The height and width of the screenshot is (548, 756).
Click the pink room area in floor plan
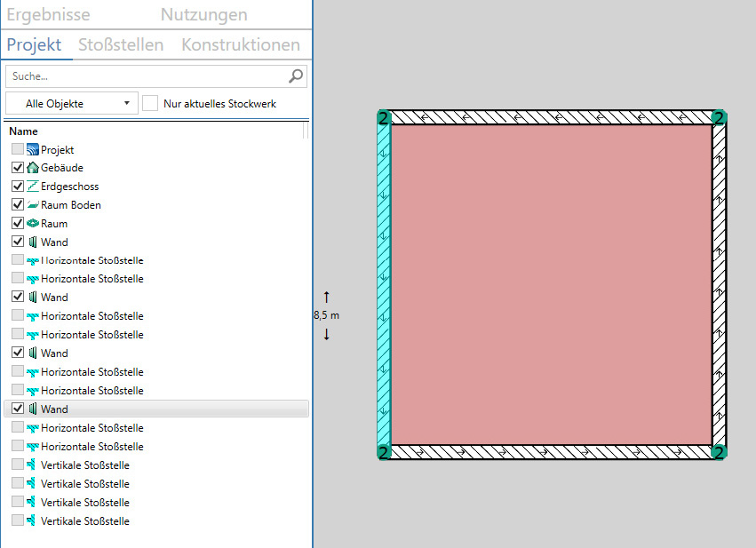pyautogui.click(x=551, y=284)
